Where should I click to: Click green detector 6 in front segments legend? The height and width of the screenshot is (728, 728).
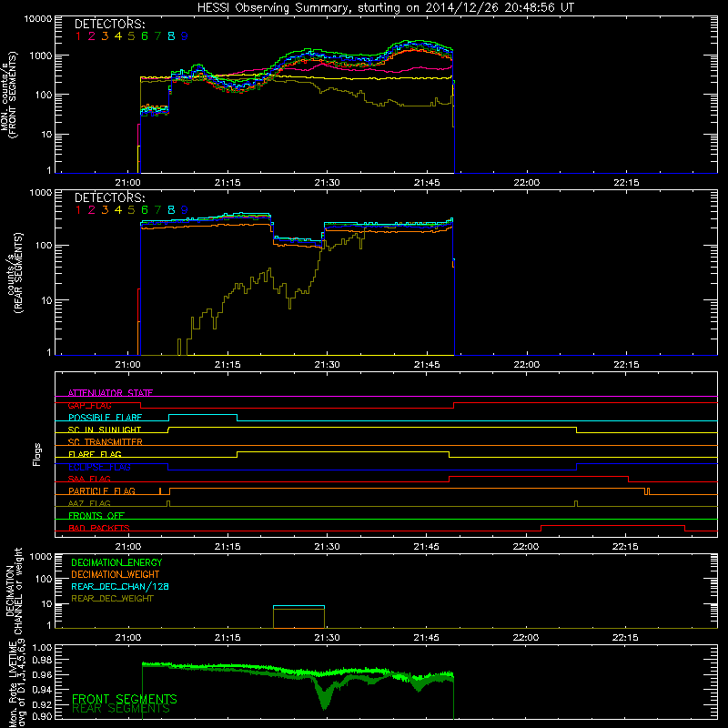tap(145, 36)
